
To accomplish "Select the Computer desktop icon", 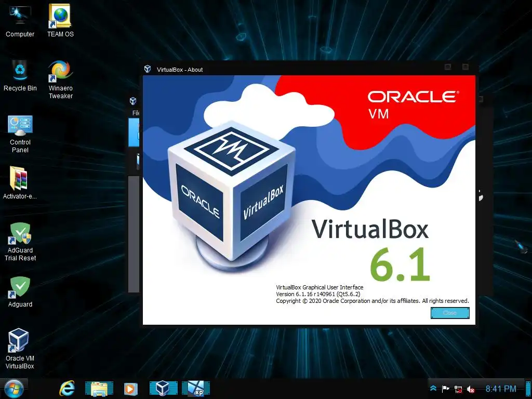I will coord(20,21).
